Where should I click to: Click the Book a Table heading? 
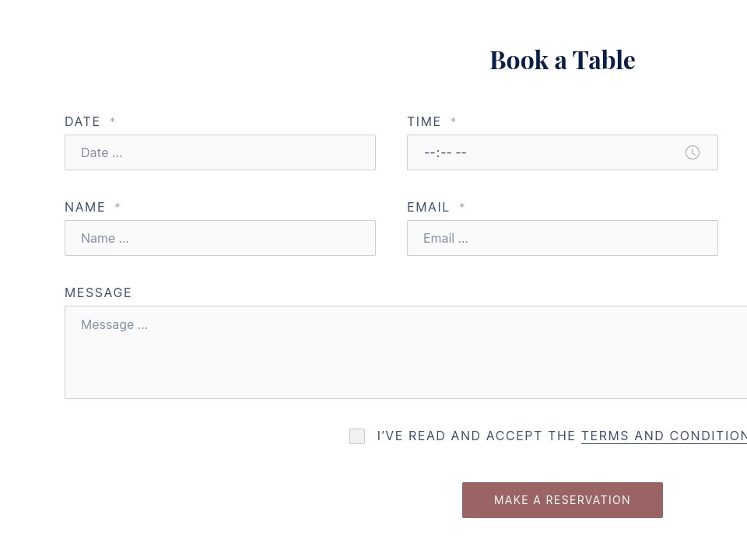(x=562, y=59)
